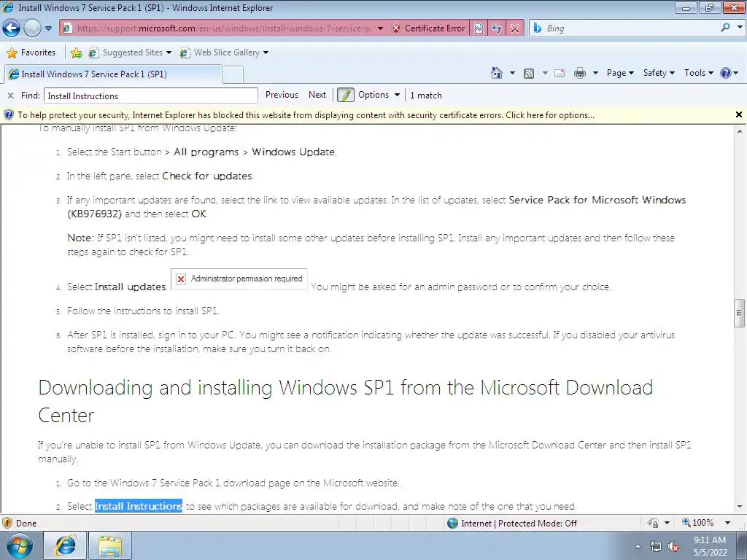Screen dimensions: 747x560
Task: Expand the Home button dropdown arrow
Action: [512, 73]
